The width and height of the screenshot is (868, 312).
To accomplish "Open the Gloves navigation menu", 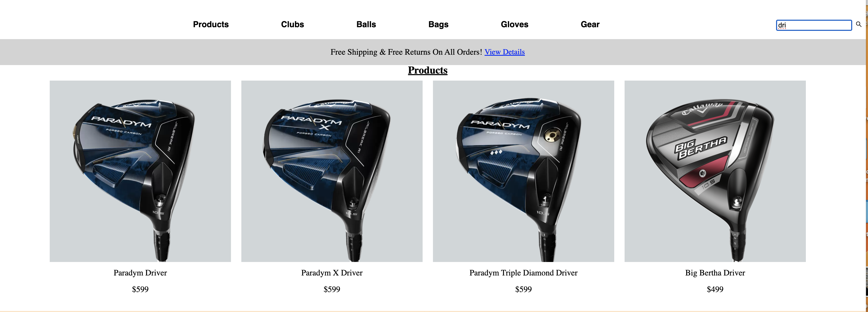I will point(514,24).
